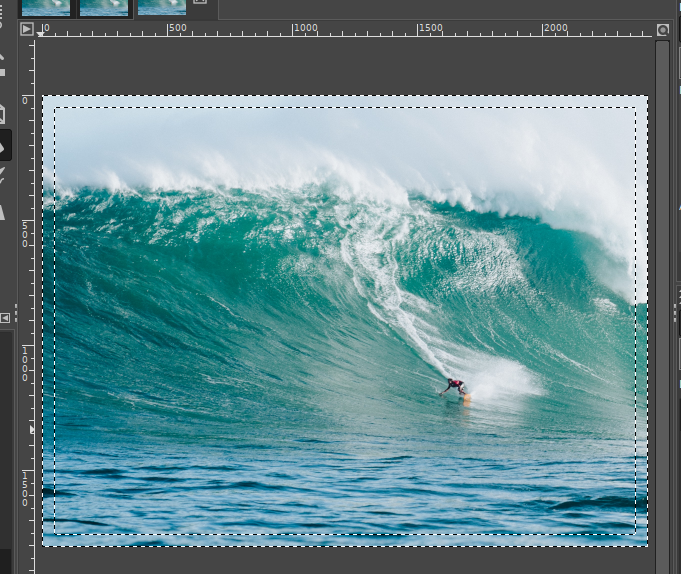
Task: Click the 500 mark on the horizontal ruler
Action: click(x=176, y=29)
